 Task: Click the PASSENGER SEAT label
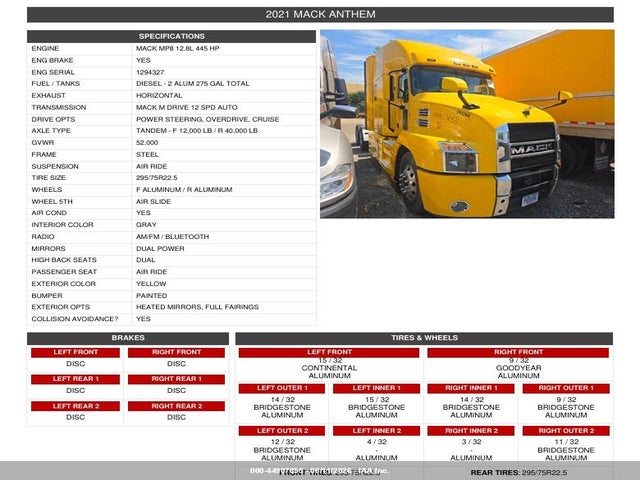coord(64,271)
